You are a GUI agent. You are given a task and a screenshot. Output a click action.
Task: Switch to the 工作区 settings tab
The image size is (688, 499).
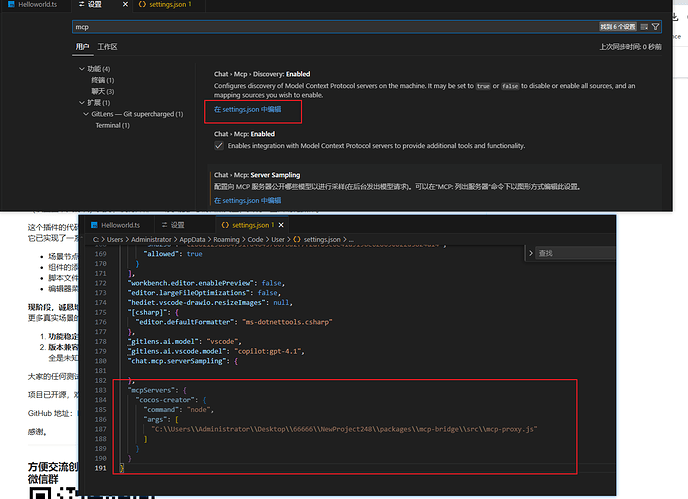pos(107,47)
